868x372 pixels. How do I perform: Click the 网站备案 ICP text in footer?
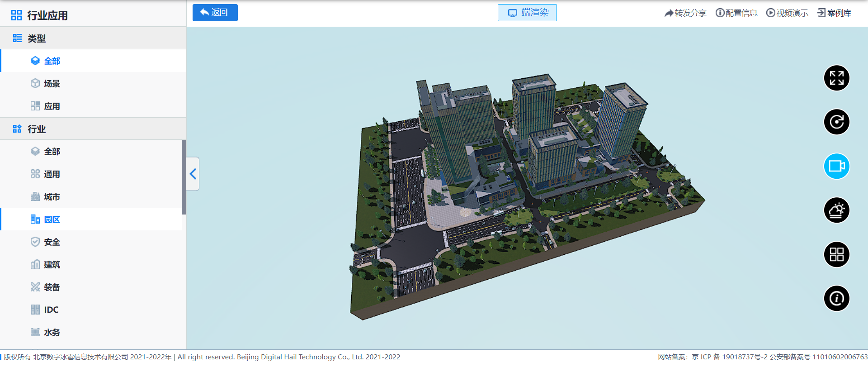[763, 357]
